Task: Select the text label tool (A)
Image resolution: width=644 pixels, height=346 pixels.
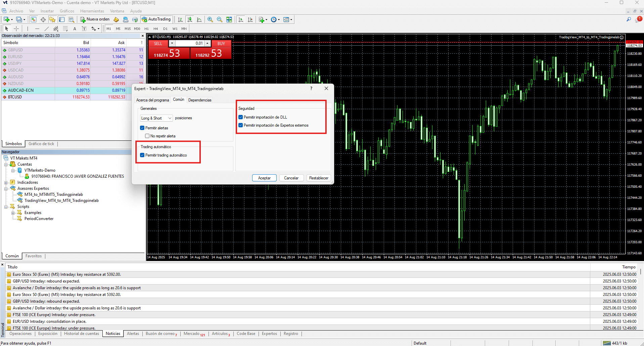Action: (75, 29)
